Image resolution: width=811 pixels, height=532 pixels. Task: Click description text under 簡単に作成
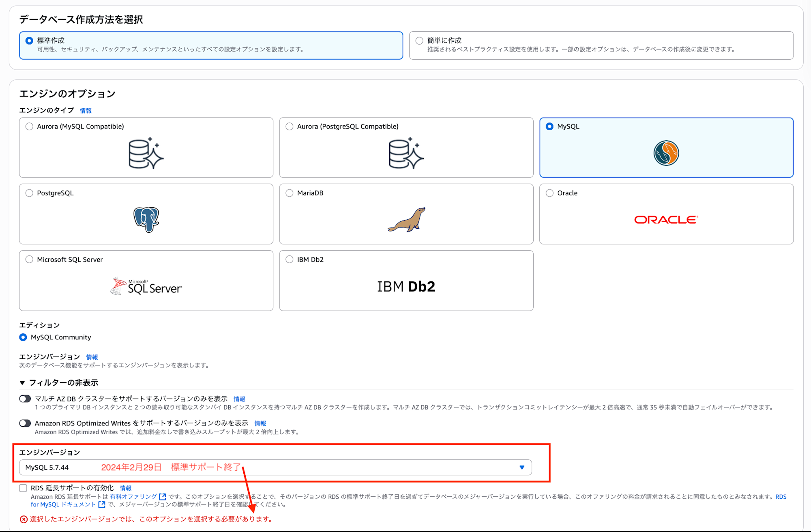pos(581,49)
